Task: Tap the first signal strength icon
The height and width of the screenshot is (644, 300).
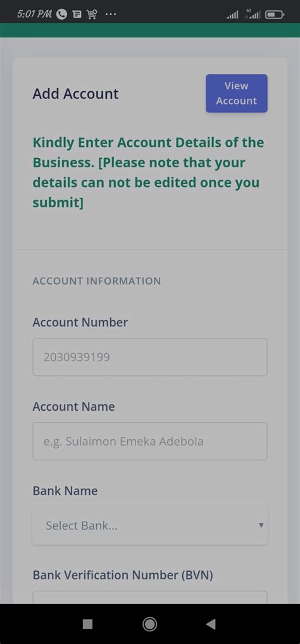Action: pos(232,15)
